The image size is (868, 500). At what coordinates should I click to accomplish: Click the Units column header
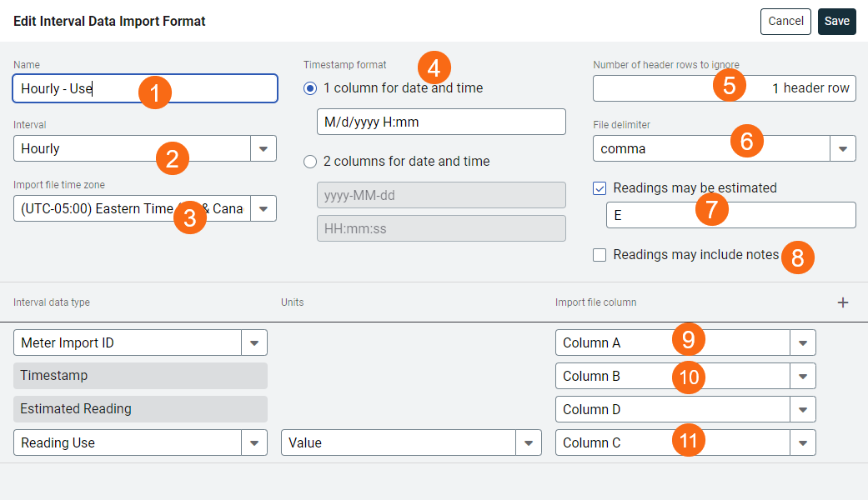pos(293,302)
